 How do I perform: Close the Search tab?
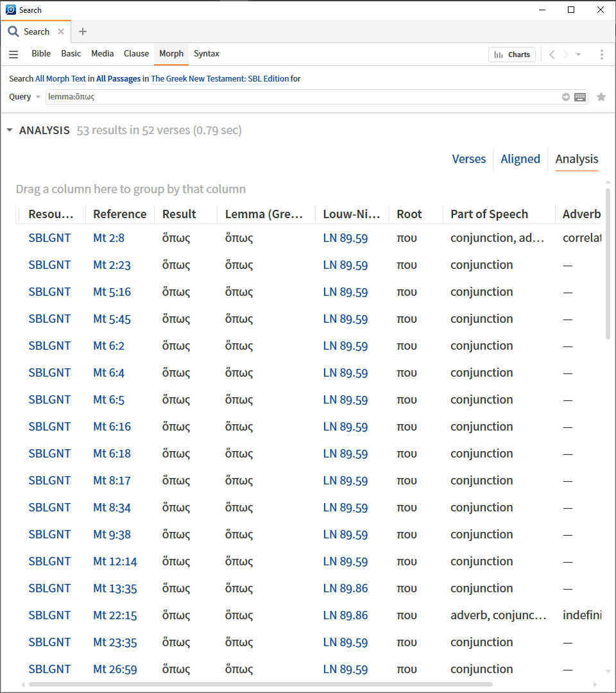click(x=61, y=31)
